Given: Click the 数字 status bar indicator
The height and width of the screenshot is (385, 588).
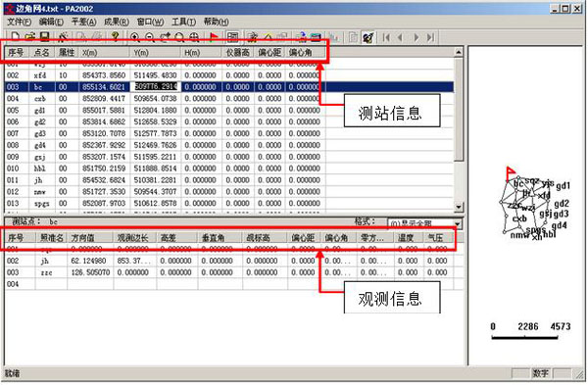Looking at the screenshot, I should coord(540,373).
